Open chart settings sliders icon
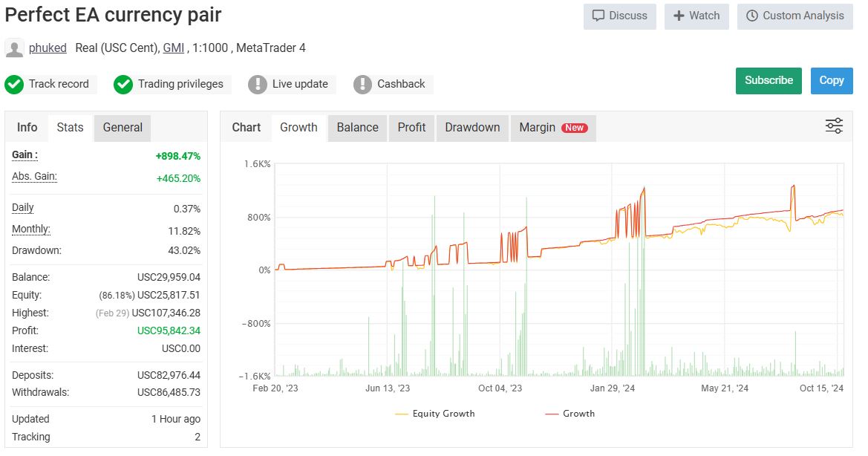 point(834,126)
